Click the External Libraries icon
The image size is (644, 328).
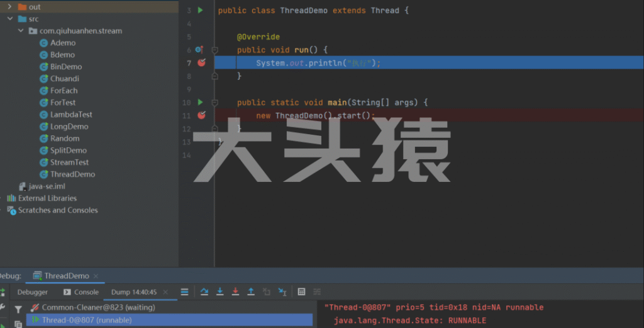coord(11,198)
